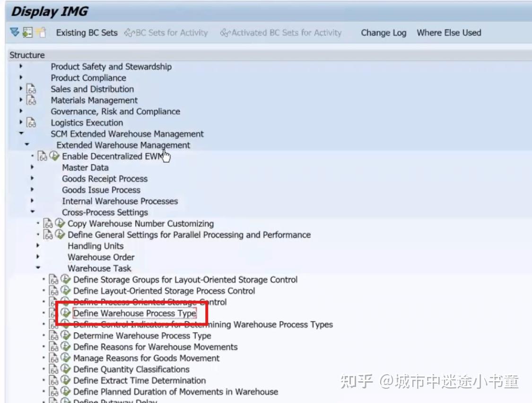The image size is (532, 403).
Task: Open documentation for Determine Warehouse Process Type
Action: tap(53, 335)
